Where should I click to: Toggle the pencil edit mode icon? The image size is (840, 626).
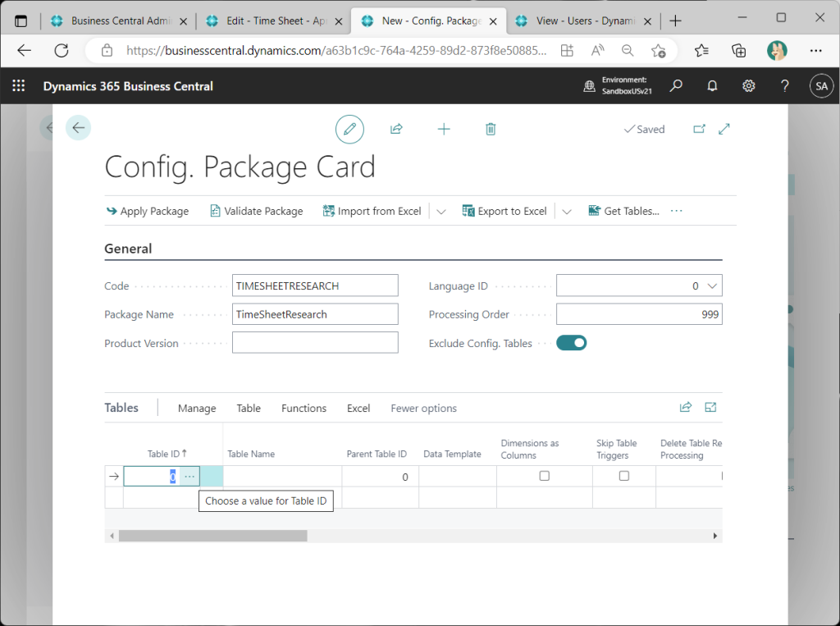349,129
